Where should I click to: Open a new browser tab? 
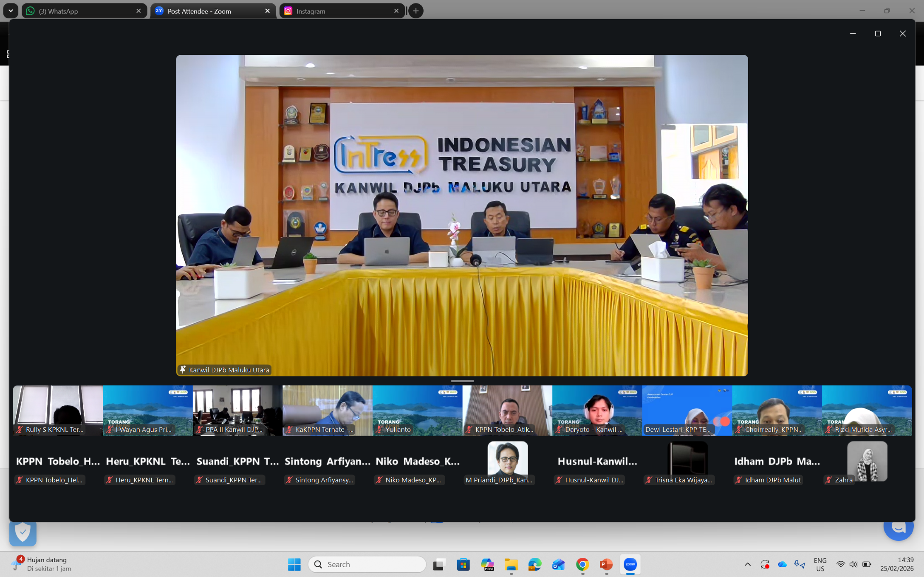[x=415, y=11]
